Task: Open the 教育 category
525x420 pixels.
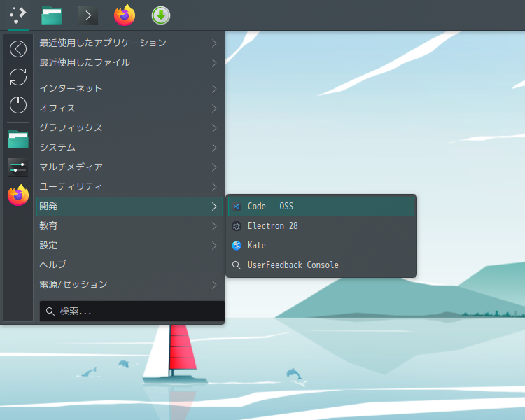Action: (x=129, y=225)
